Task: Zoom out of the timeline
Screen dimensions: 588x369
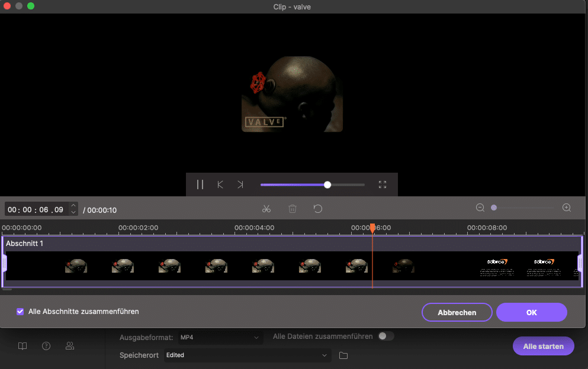Action: pos(480,208)
